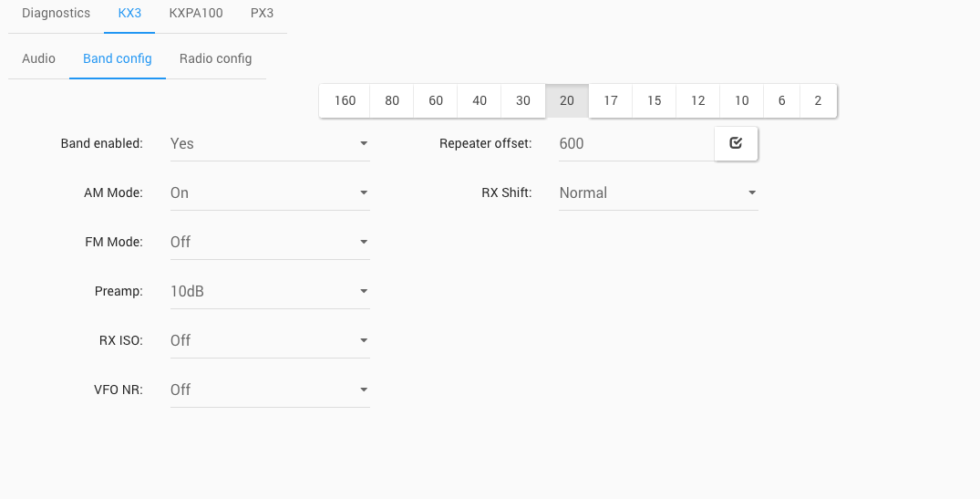980x499 pixels.
Task: Open the KXPA100 tab
Action: click(x=196, y=13)
